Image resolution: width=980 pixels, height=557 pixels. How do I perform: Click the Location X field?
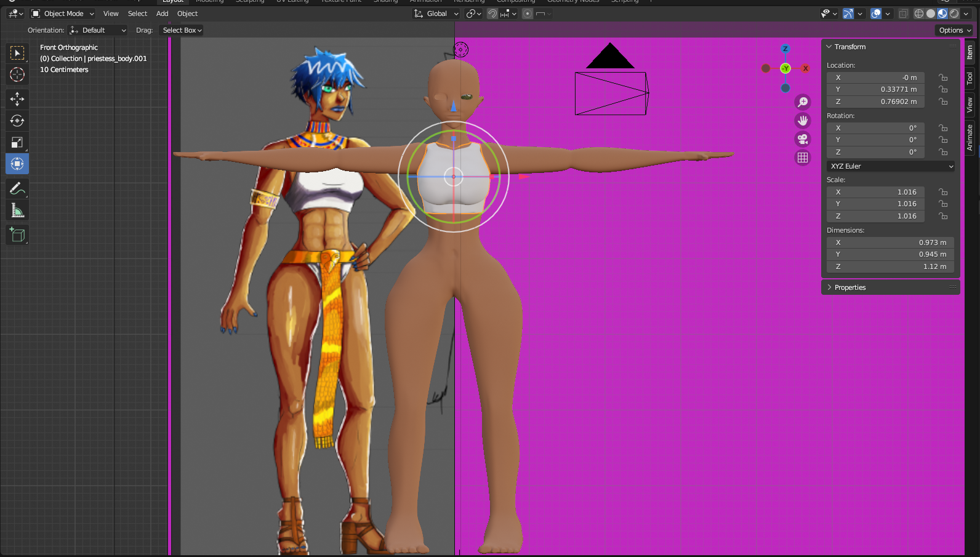pyautogui.click(x=875, y=78)
